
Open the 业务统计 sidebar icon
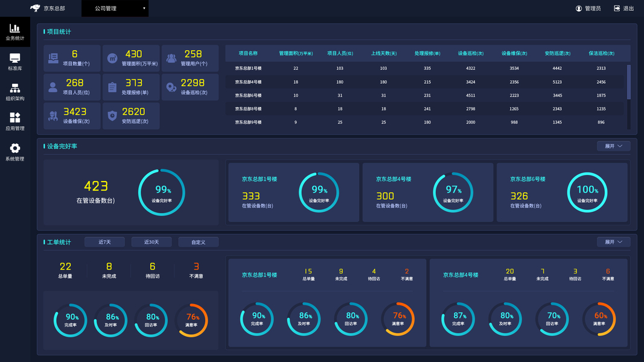(x=14, y=28)
